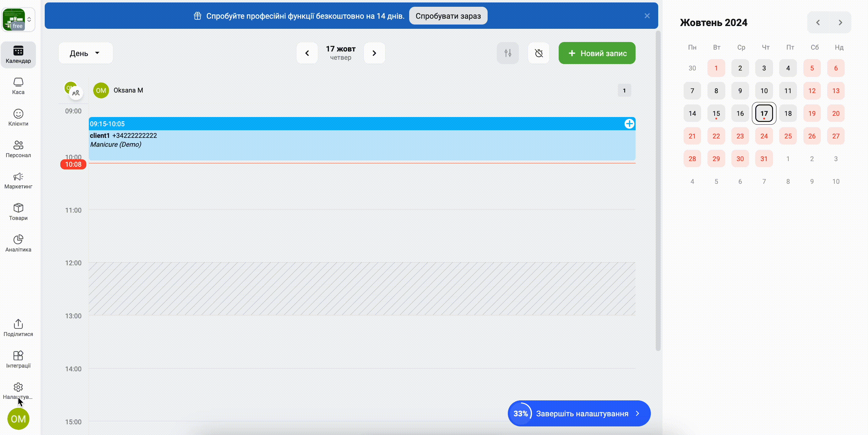868x435 pixels.
Task: Select October 1 in mini calendar
Action: (x=716, y=68)
